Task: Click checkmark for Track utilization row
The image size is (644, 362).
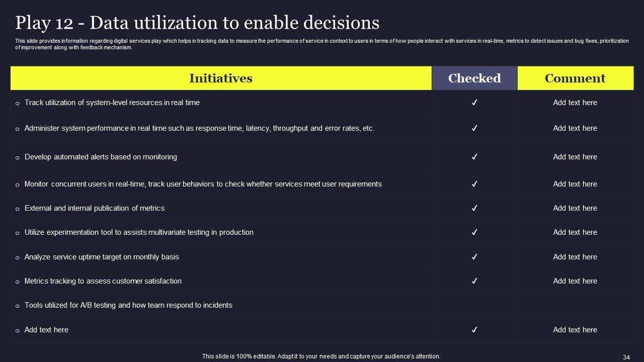Action: tap(474, 103)
